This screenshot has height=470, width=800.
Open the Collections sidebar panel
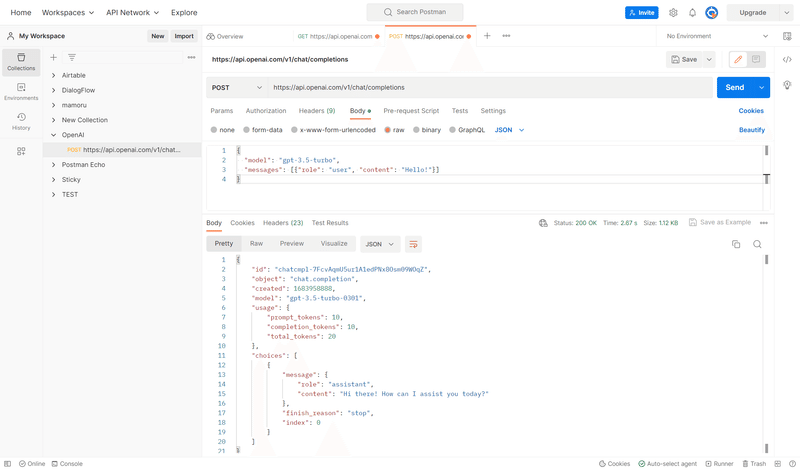pos(21,62)
